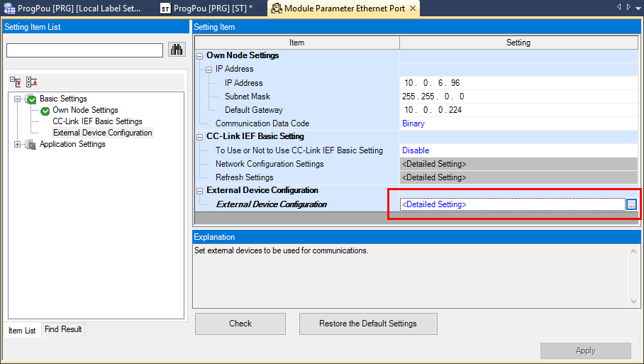Expand the Application Settings tree node
This screenshot has height=364, width=644.
17,145
